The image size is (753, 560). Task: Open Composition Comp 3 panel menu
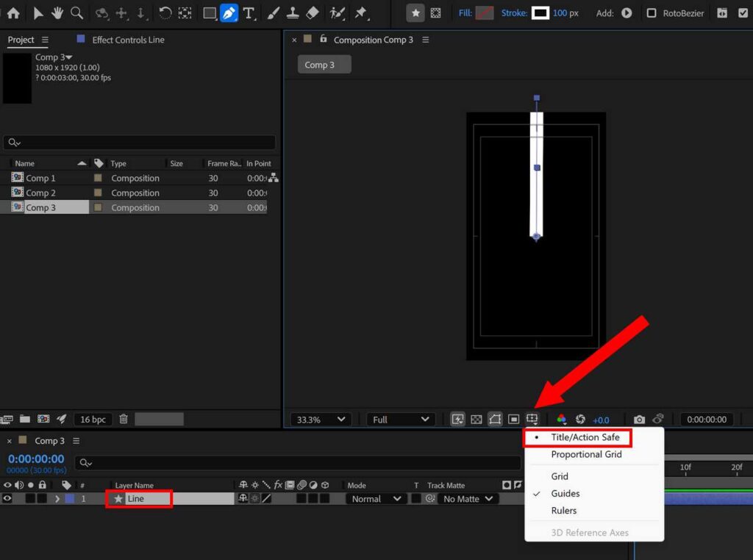coord(426,40)
